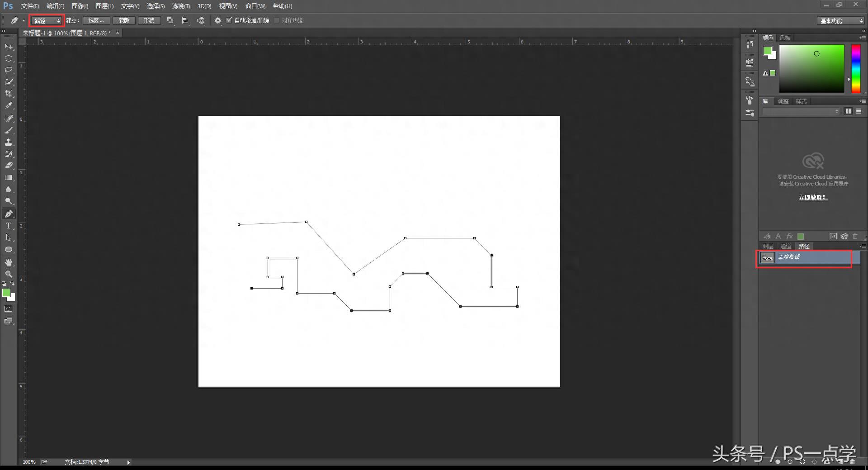Open Paths panel flyout menu
The width and height of the screenshot is (868, 470).
coord(863,246)
